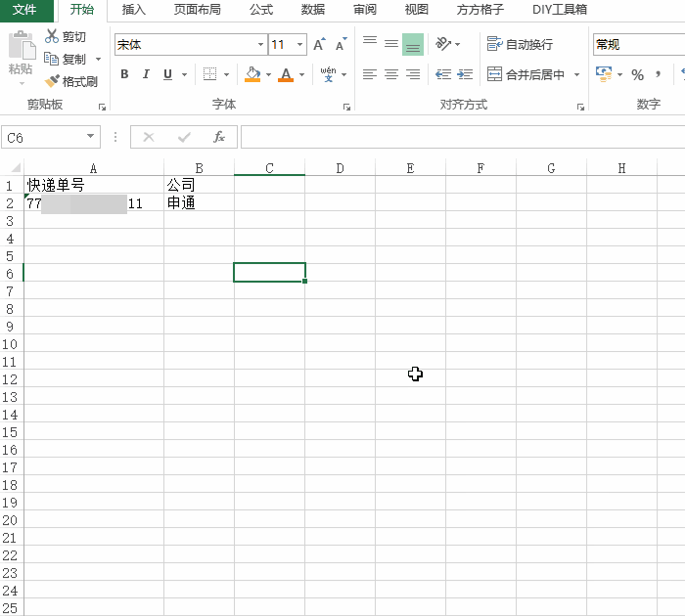
Task: Select column D header
Action: tap(340, 168)
